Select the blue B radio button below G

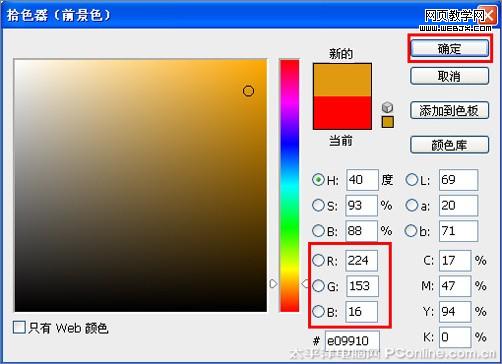pos(318,311)
